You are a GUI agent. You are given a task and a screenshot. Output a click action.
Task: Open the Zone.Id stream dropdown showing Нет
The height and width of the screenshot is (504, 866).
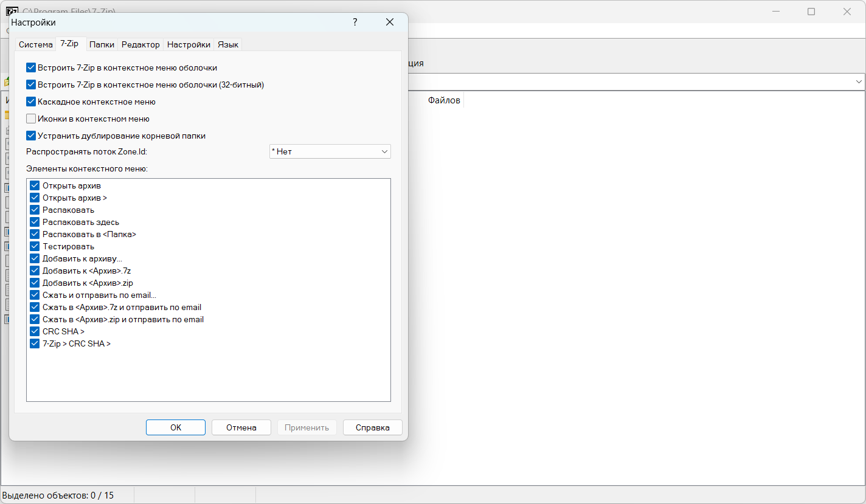(x=330, y=151)
